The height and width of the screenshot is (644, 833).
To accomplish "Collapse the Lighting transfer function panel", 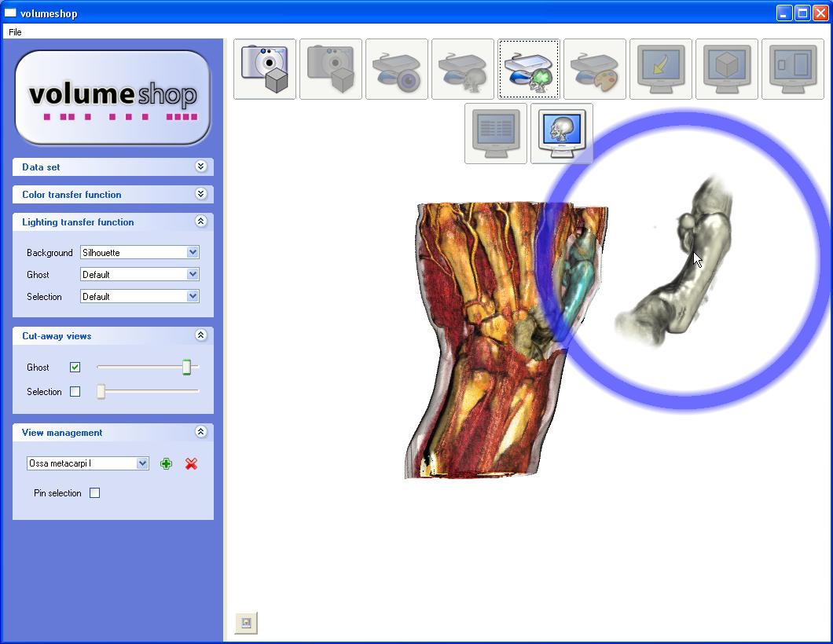I will 201,221.
